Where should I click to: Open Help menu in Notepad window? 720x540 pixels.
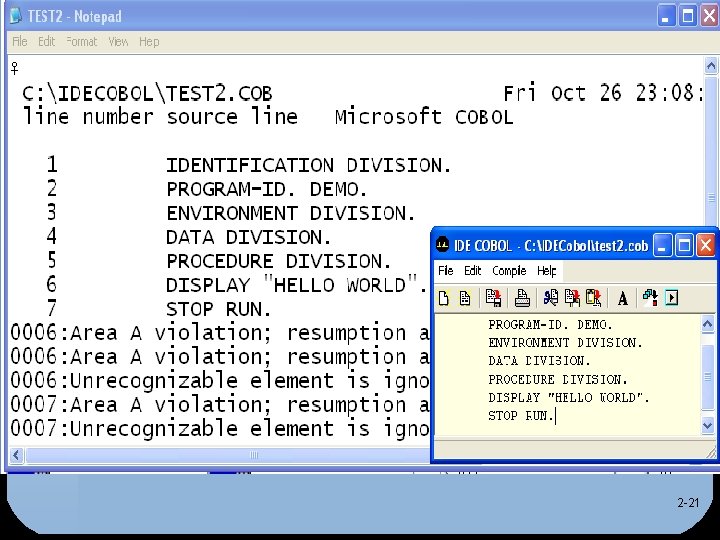pyautogui.click(x=149, y=42)
